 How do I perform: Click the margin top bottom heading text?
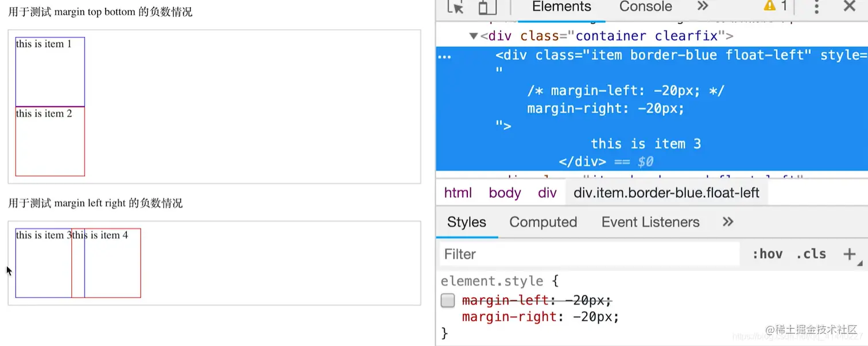click(x=100, y=12)
